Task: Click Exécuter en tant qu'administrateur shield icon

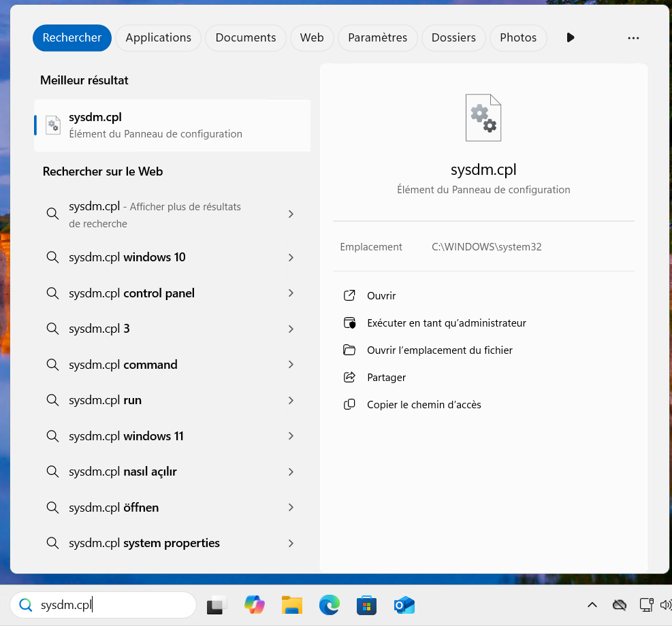Action: (349, 323)
